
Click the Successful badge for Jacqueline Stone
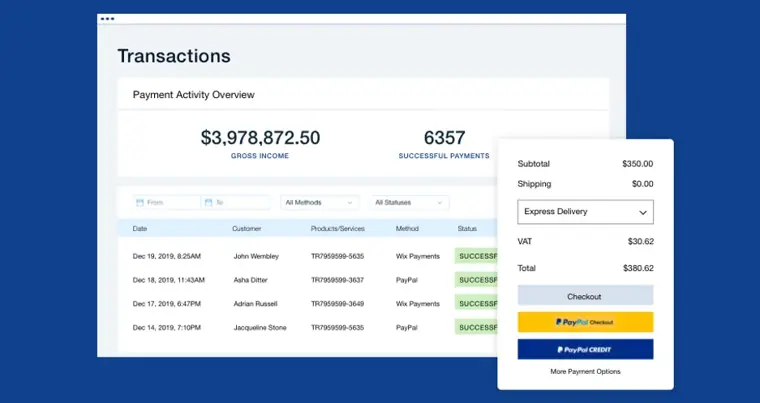click(476, 327)
